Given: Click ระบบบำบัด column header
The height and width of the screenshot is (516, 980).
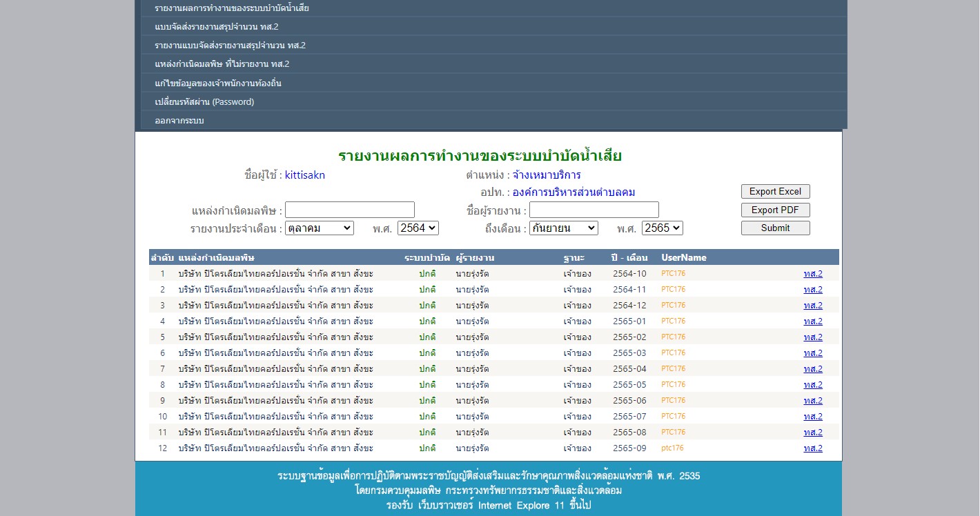Looking at the screenshot, I should click(427, 257).
